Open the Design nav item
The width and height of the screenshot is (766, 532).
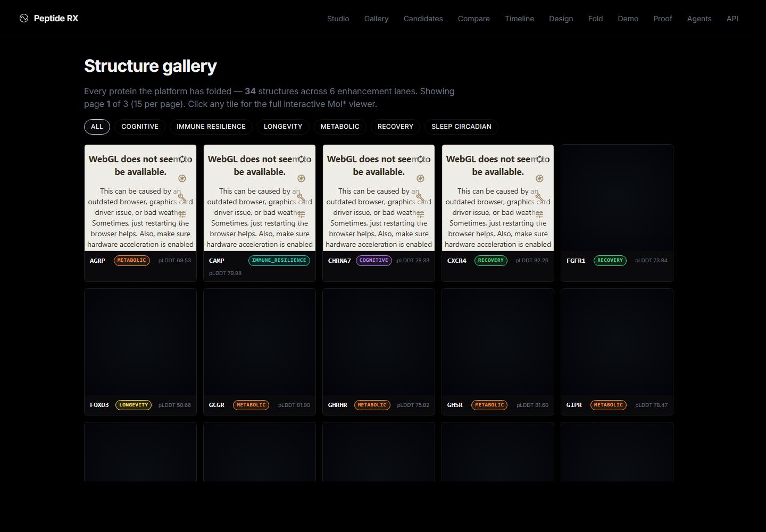coord(561,19)
